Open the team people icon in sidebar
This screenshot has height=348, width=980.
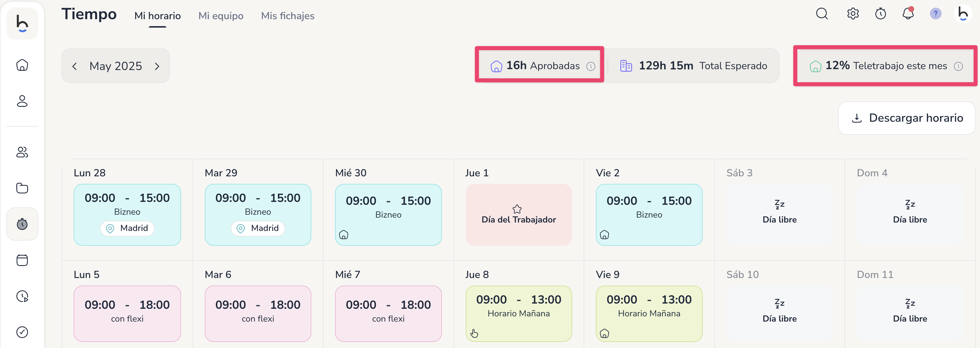(x=22, y=152)
